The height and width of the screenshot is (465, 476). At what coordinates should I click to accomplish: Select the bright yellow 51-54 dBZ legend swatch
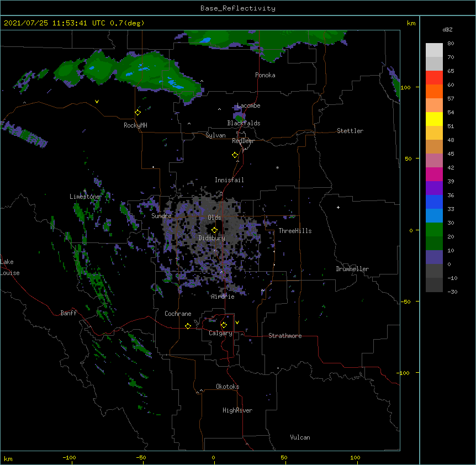tap(434, 119)
